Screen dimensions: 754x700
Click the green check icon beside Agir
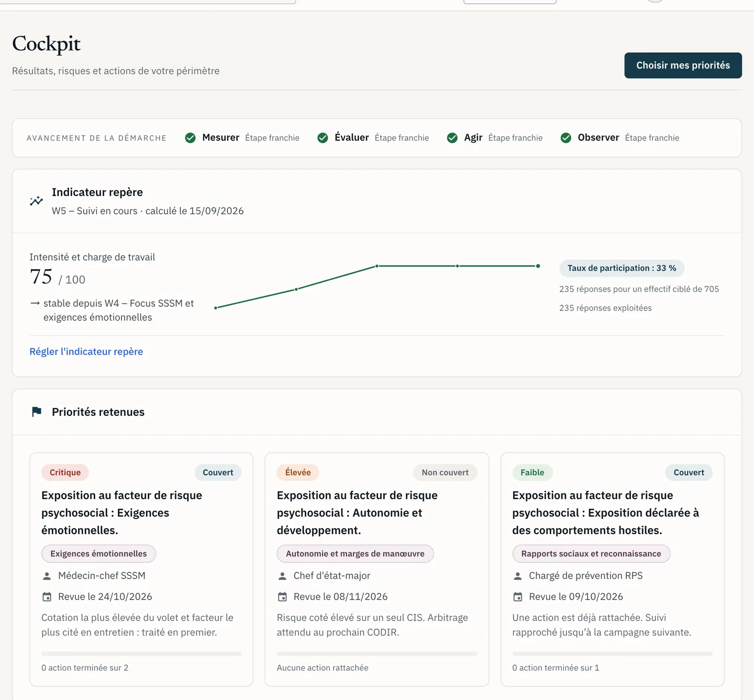(452, 138)
